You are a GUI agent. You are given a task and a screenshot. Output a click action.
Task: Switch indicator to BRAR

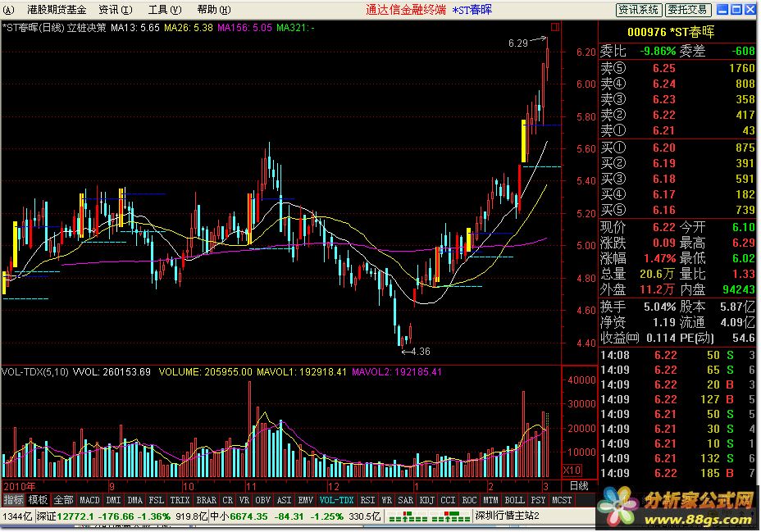pos(206,500)
